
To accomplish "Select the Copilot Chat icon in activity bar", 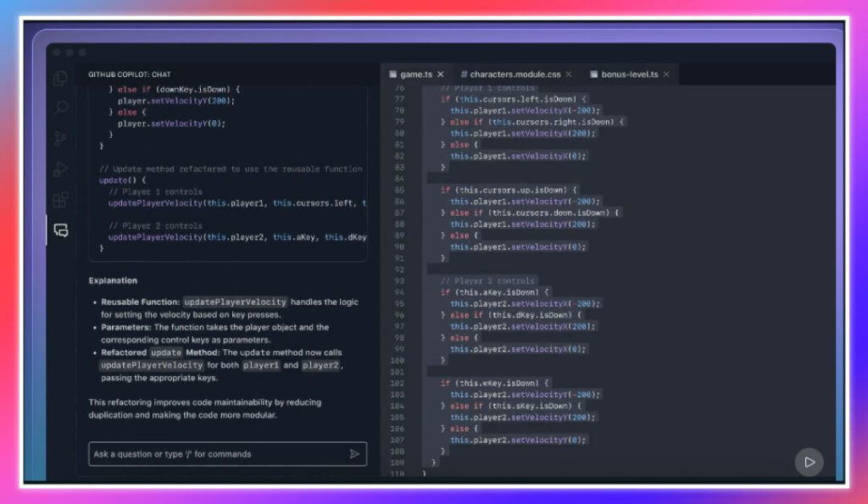I will (x=60, y=230).
